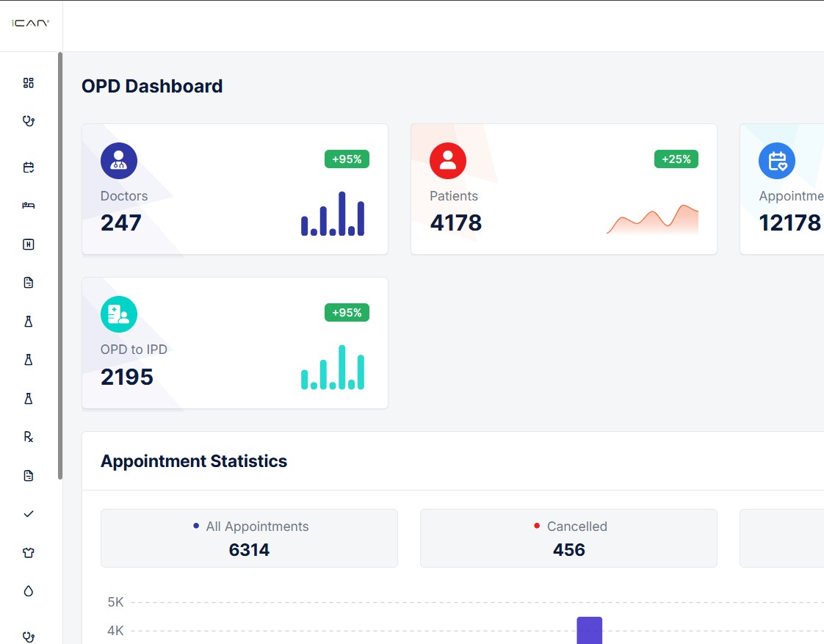The width and height of the screenshot is (824, 644).
Task: Open the first lab flask icon in the sidebar
Action: (x=28, y=321)
